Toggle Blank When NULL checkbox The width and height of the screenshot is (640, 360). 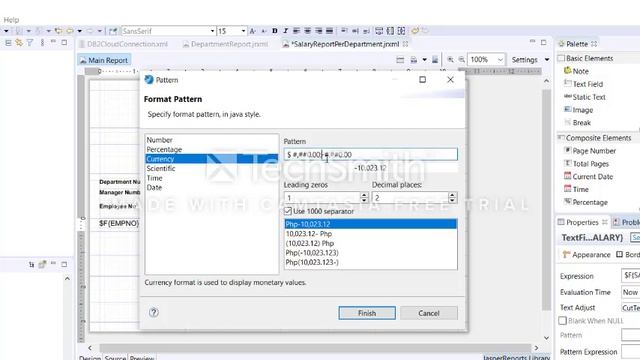pos(562,321)
